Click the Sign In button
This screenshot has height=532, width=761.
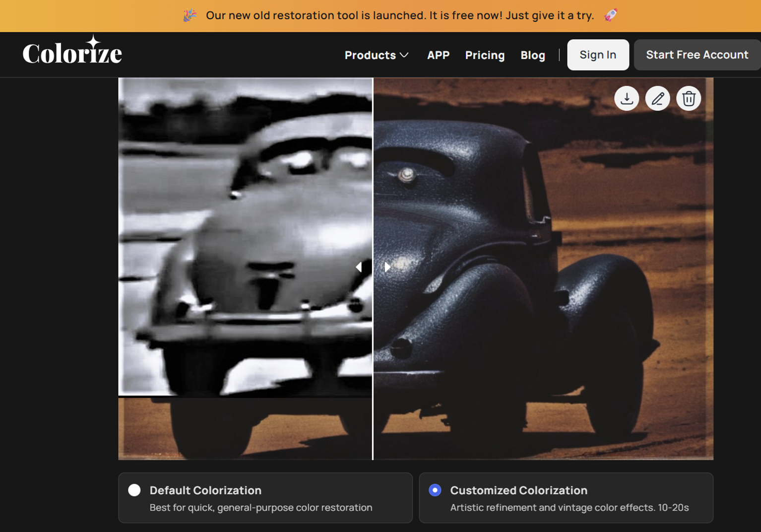pyautogui.click(x=598, y=55)
